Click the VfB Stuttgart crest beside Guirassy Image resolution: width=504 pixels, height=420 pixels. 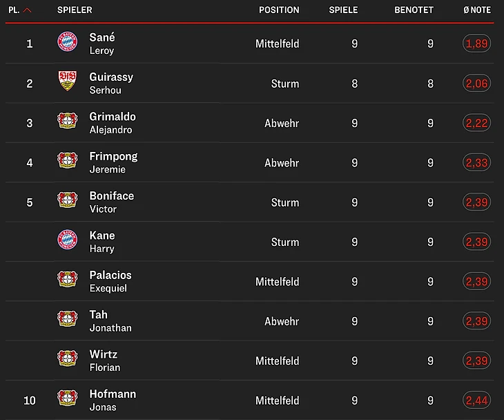[68, 82]
